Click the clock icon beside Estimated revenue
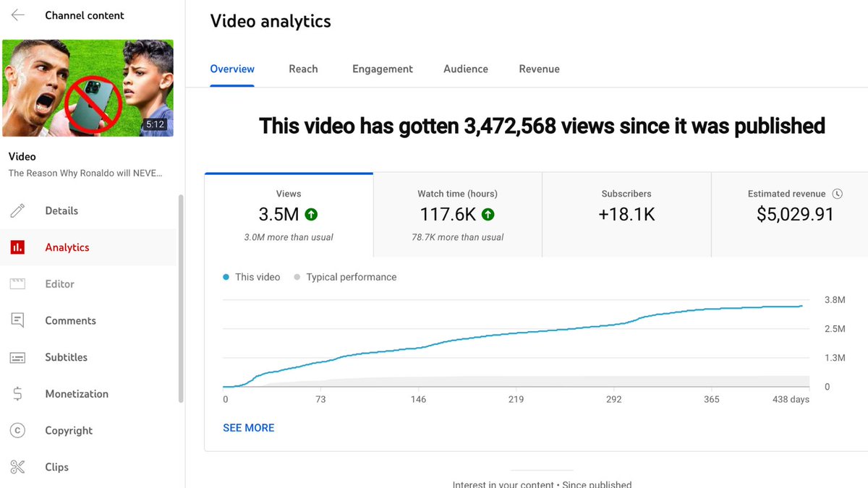 click(x=838, y=194)
